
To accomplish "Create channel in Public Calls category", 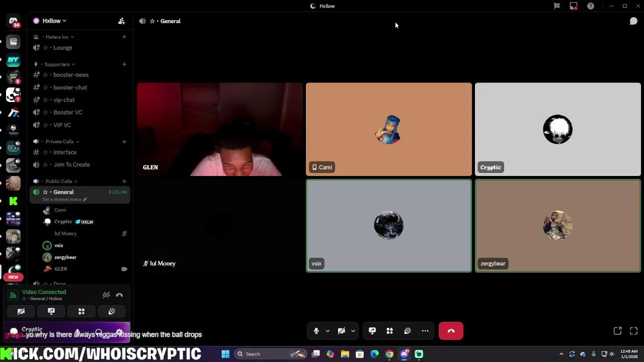I will 124,181.
